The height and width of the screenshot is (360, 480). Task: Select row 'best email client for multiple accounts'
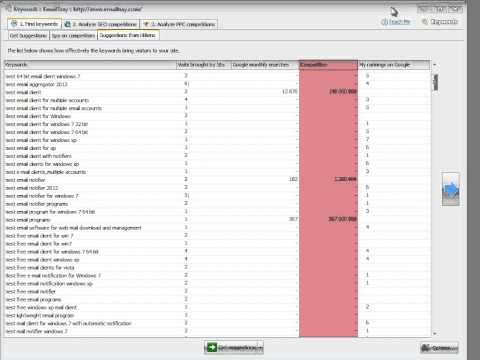click(217, 100)
